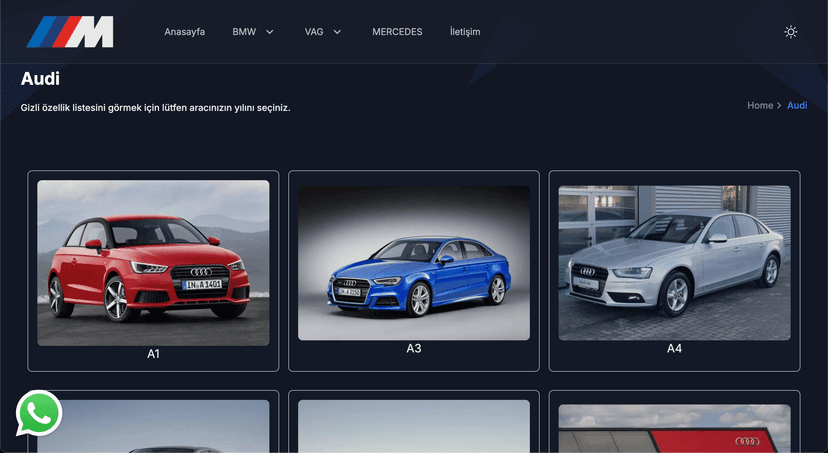The height and width of the screenshot is (453, 828).
Task: Click the Audi page heading
Action: tap(40, 79)
